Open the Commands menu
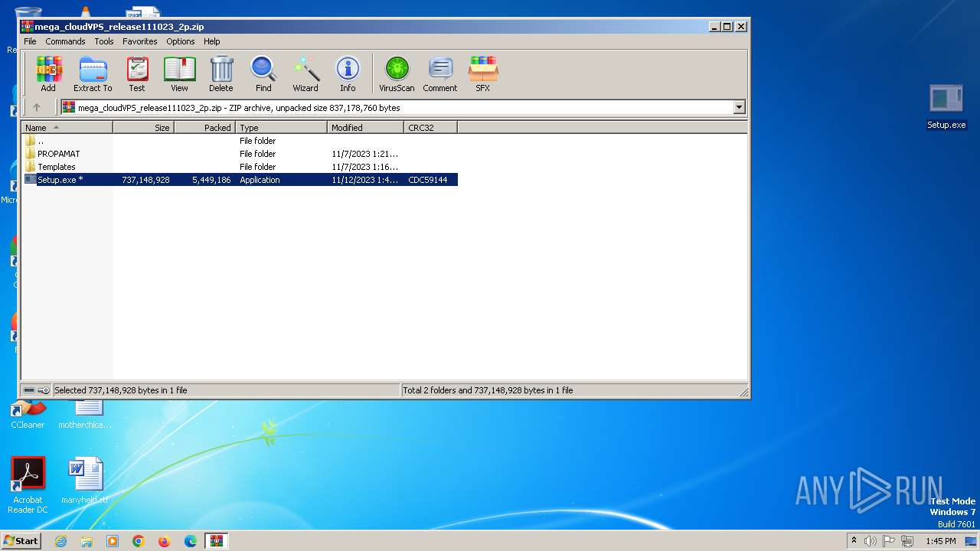Screen dimensions: 980x551 pos(65,41)
